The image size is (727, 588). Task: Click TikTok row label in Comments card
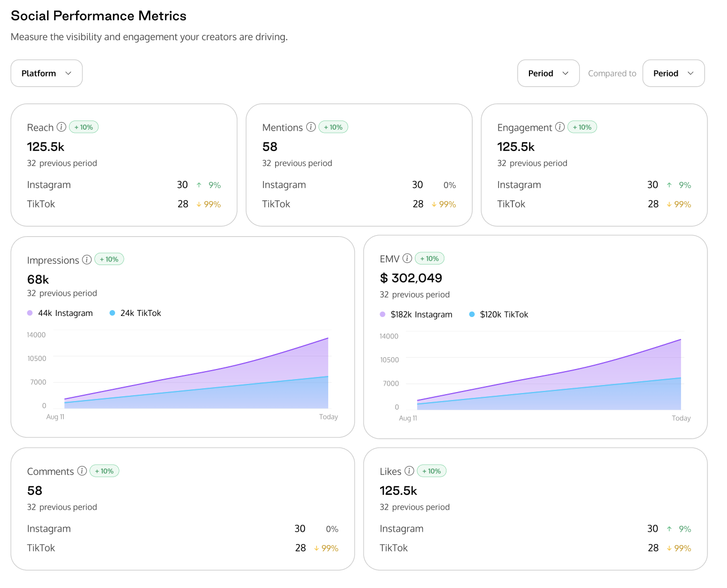[41, 548]
